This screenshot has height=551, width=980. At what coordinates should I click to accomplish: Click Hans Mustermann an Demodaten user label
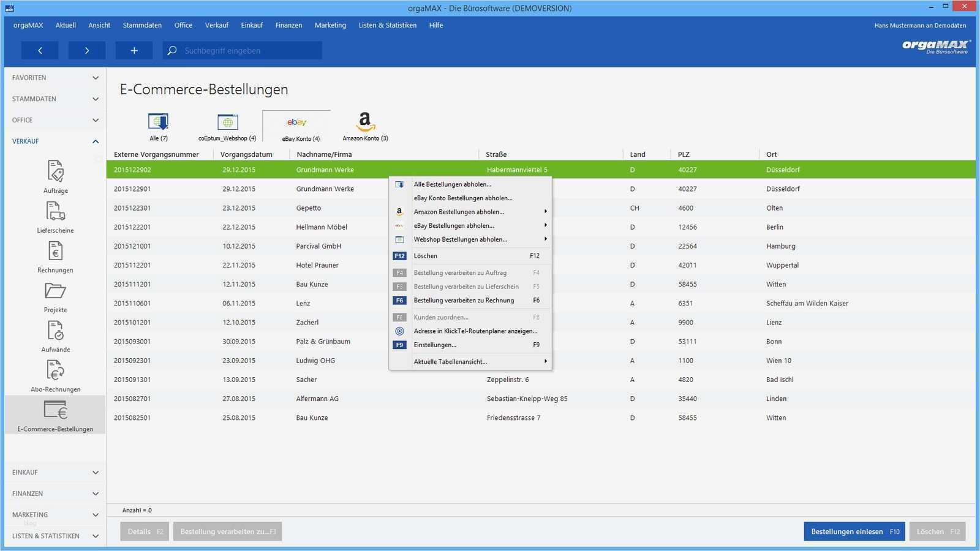920,26
